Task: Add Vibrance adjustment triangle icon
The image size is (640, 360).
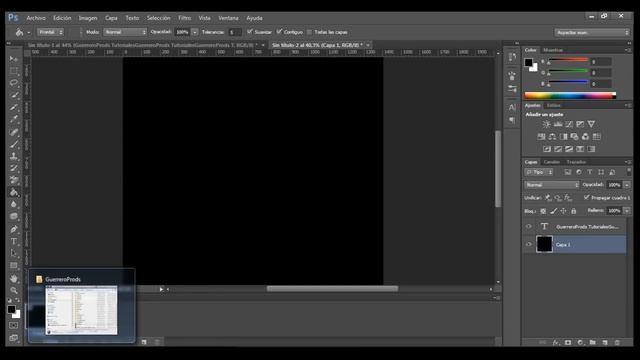Action: tap(591, 124)
